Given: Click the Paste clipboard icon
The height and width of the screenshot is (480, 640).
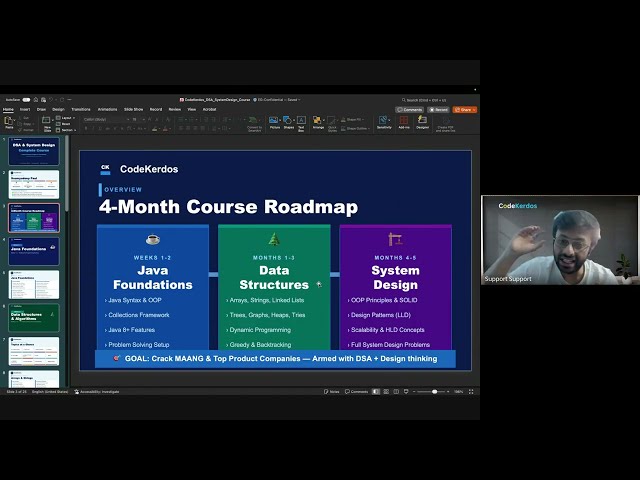Looking at the screenshot, I should pyautogui.click(x=9, y=121).
